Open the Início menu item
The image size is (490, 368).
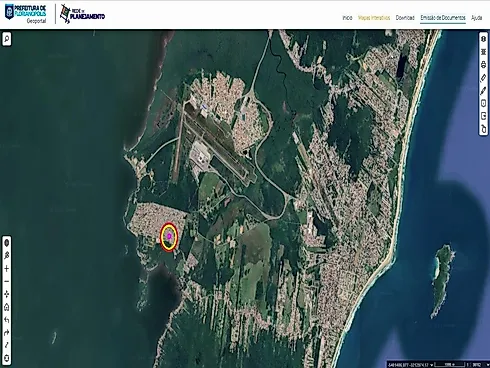[347, 18]
